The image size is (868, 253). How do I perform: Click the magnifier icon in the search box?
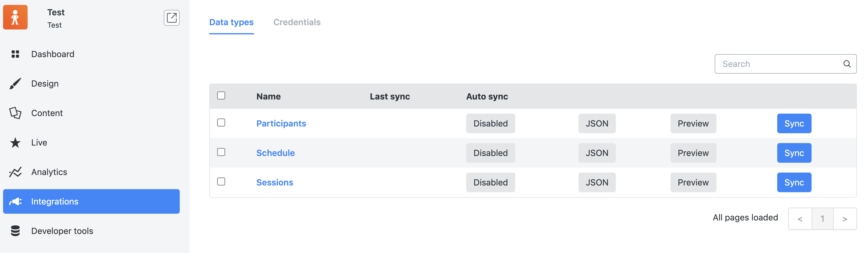tap(847, 64)
